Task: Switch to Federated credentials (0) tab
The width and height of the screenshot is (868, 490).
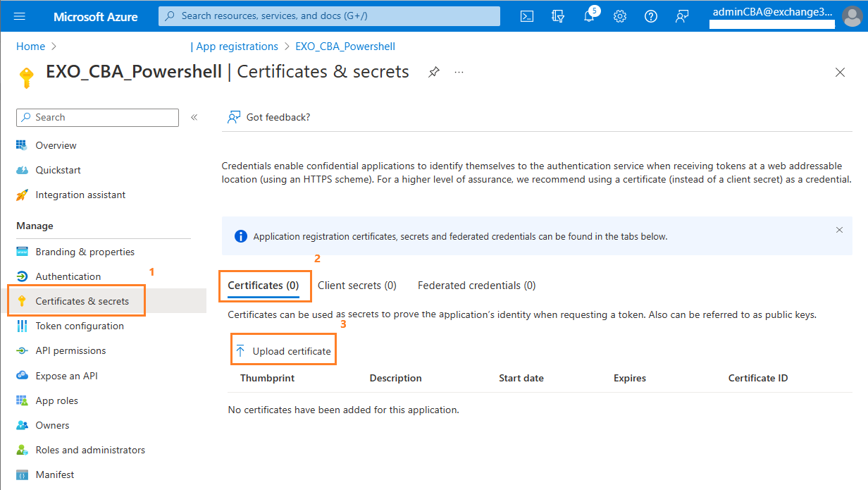Action: click(477, 286)
